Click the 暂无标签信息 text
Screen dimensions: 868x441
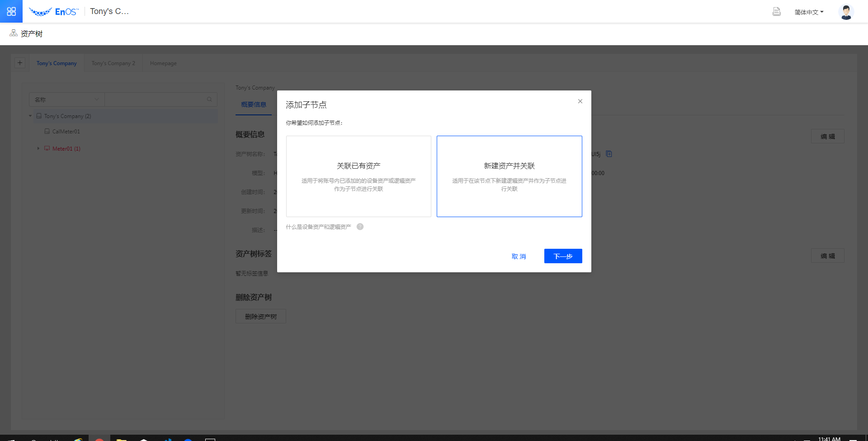252,273
